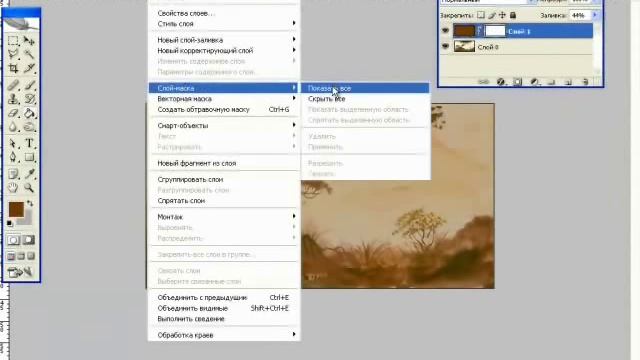Select the Rectangle shape tool
The width and height of the screenshot is (640, 360).
point(29,157)
